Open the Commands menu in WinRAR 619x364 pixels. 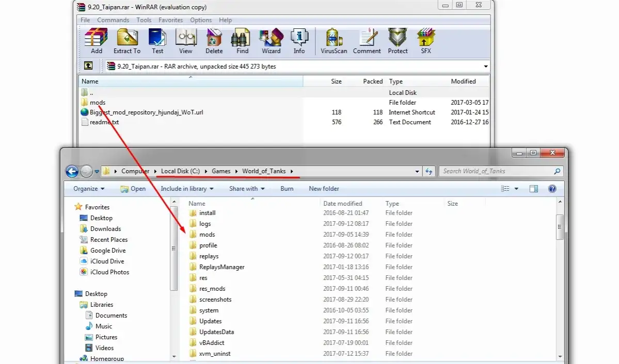click(113, 20)
